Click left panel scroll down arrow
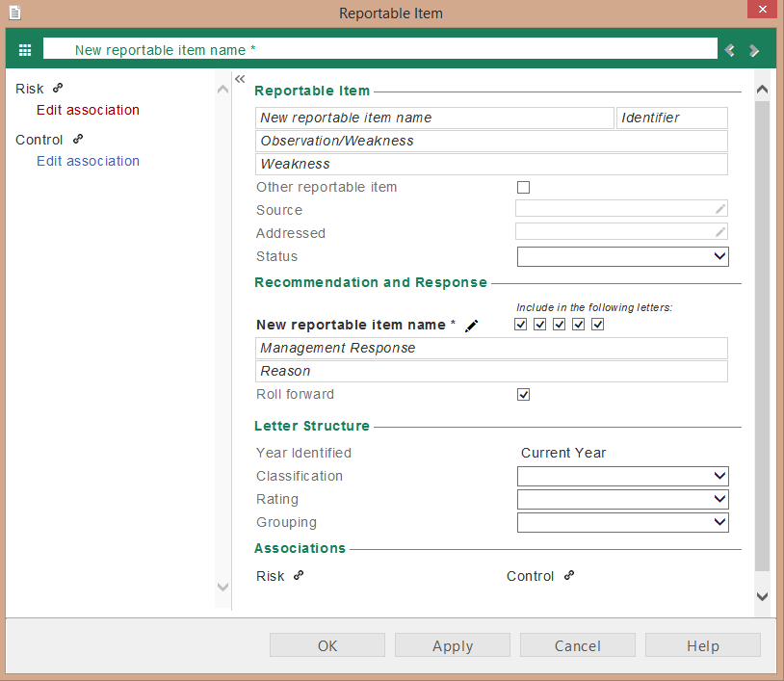Screen dimensions: 784x681 (223, 587)
